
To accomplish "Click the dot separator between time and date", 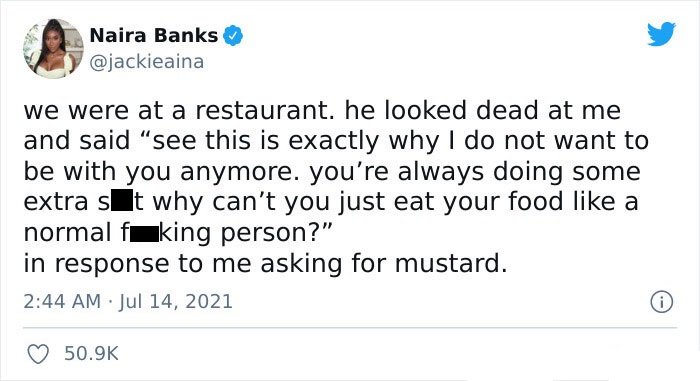I will click(x=110, y=302).
